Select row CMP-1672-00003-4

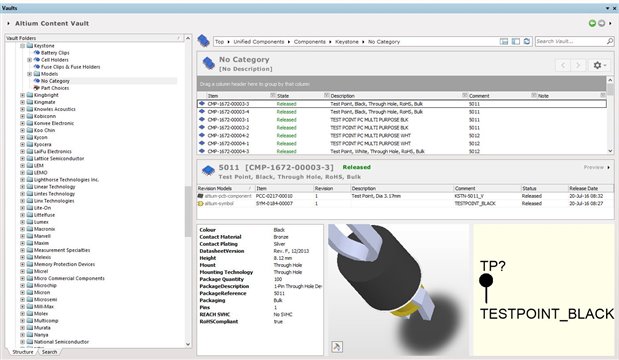[402, 112]
